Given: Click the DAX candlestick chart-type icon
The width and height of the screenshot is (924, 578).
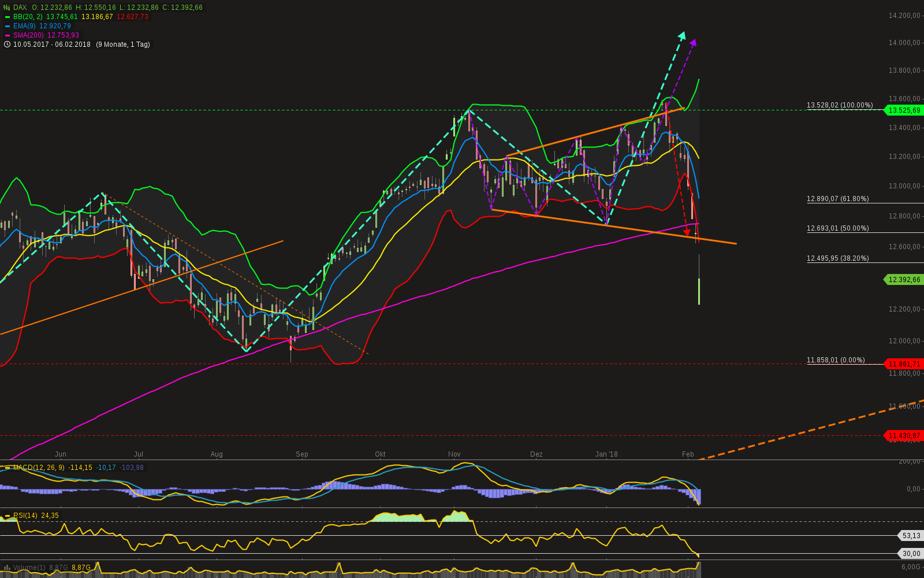Looking at the screenshot, I should tap(7, 8).
